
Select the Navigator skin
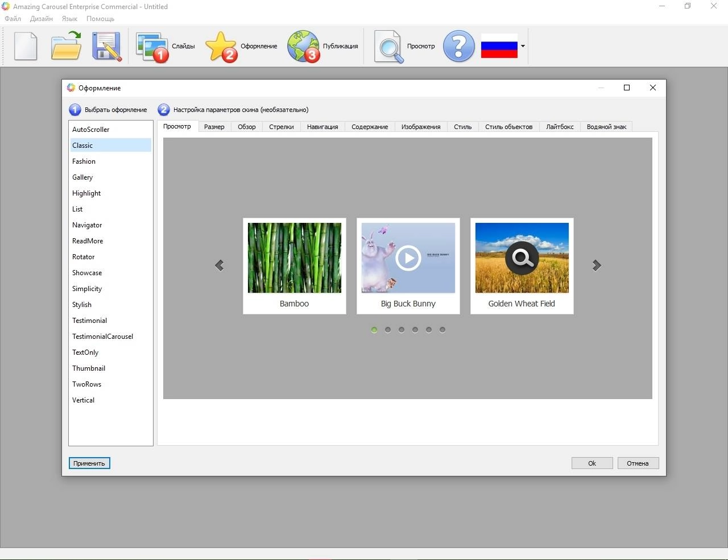pyautogui.click(x=111, y=225)
